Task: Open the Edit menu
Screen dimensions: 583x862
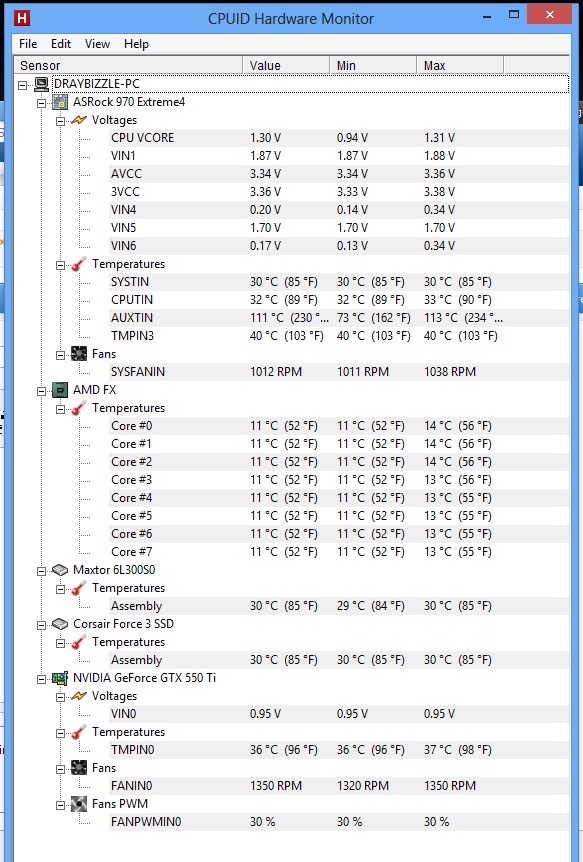Action: [x=61, y=44]
